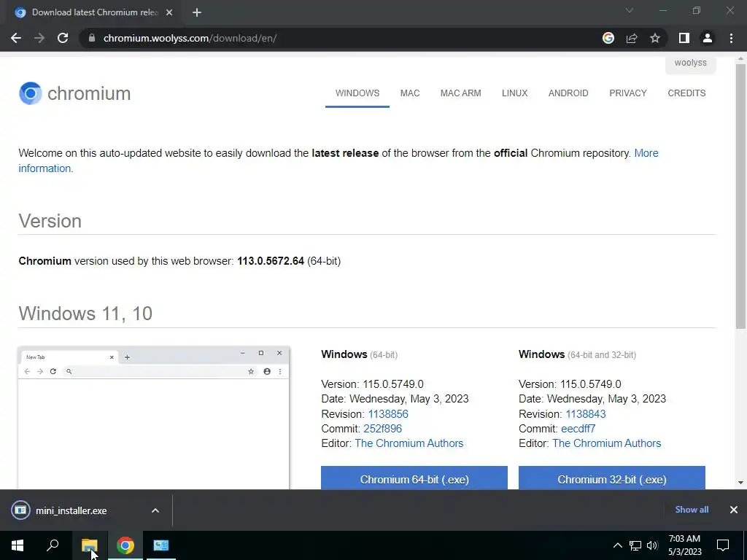Open the installer app in taskbar
This screenshot has height=560, width=747.
click(x=161, y=545)
